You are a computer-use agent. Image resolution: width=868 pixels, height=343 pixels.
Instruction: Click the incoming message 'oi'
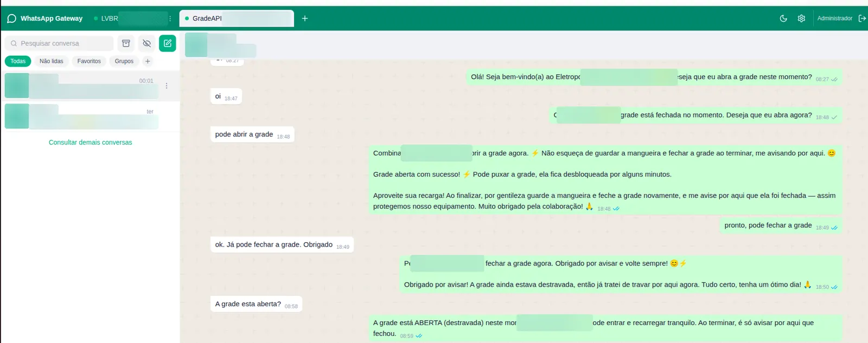tap(226, 96)
